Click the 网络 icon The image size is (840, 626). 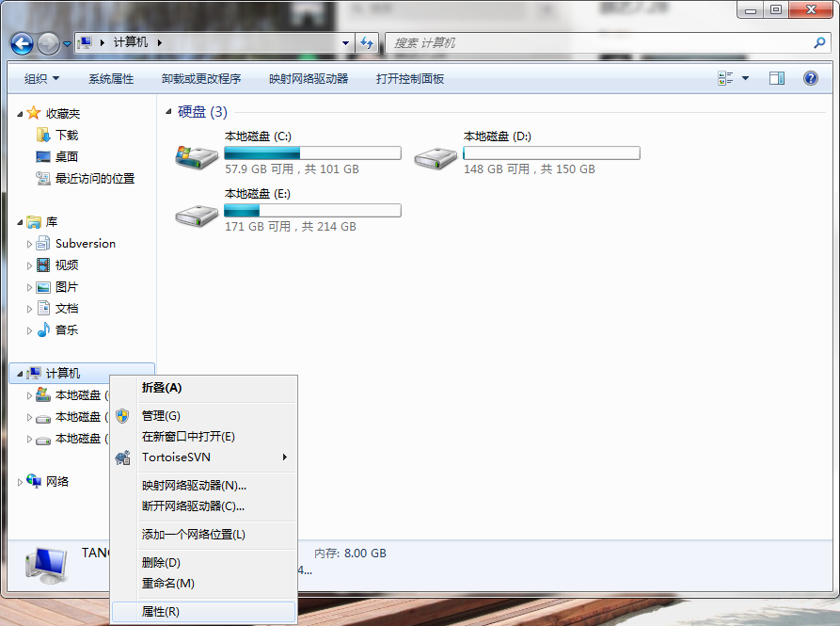point(34,481)
